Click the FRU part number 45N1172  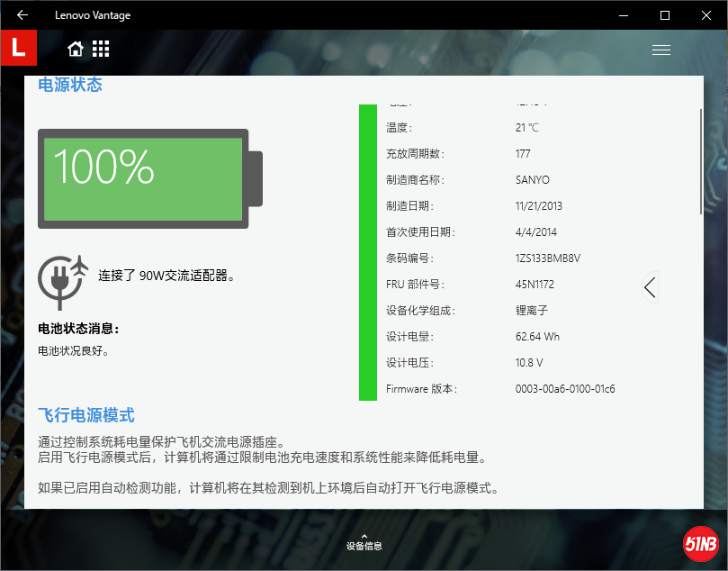[536, 285]
